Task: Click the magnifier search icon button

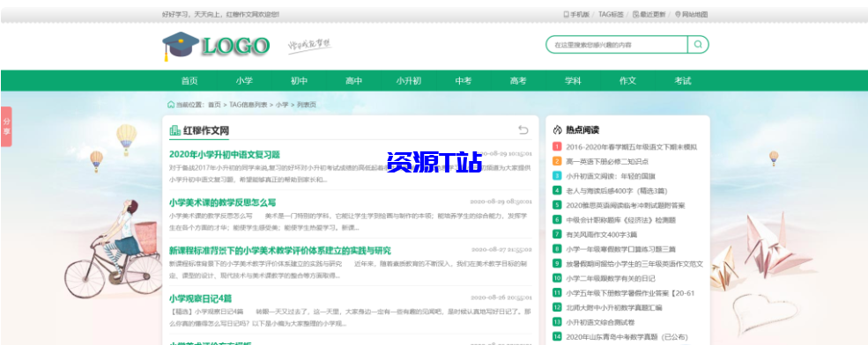Action: point(698,45)
